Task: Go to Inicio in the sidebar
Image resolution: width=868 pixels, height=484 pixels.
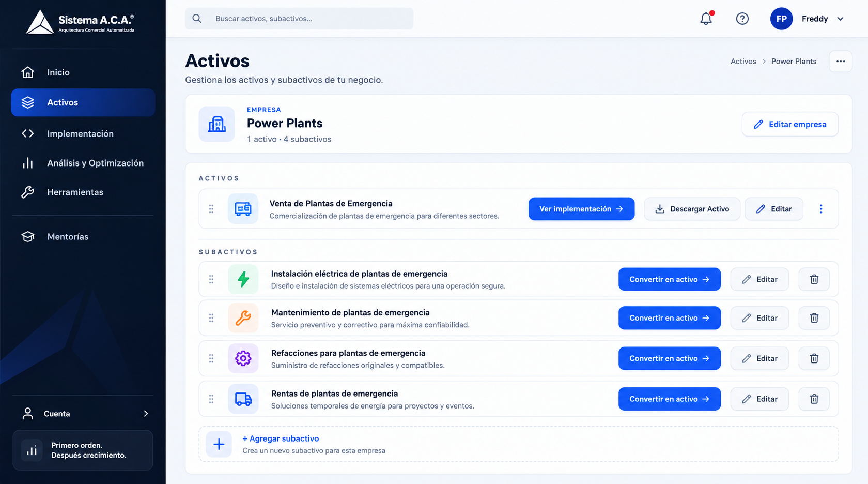Action: click(x=83, y=72)
